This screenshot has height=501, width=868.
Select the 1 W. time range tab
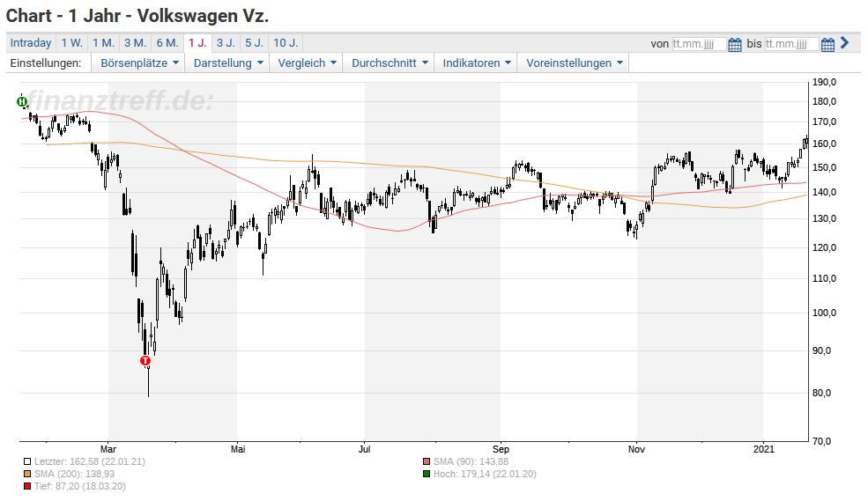(x=71, y=43)
